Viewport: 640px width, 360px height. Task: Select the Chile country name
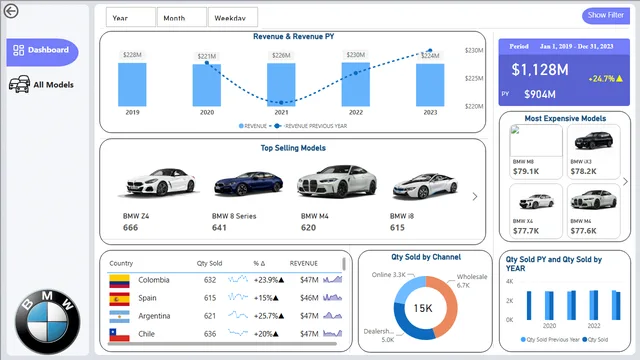pyautogui.click(x=147, y=334)
